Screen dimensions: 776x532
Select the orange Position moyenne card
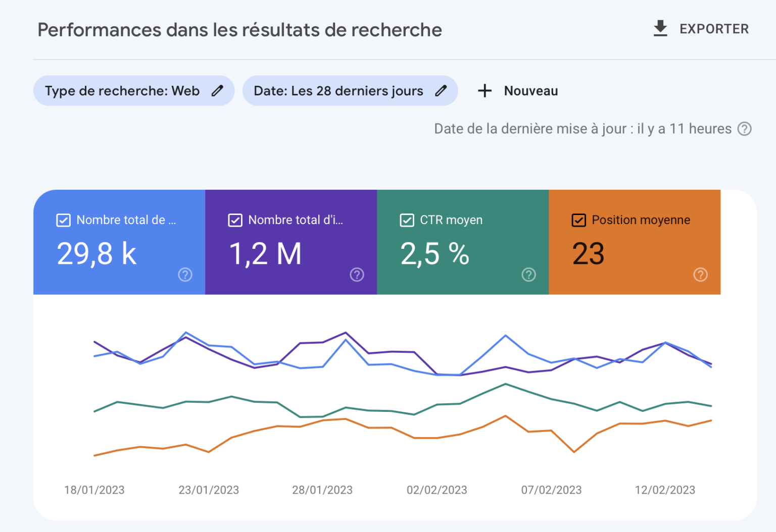pos(635,242)
